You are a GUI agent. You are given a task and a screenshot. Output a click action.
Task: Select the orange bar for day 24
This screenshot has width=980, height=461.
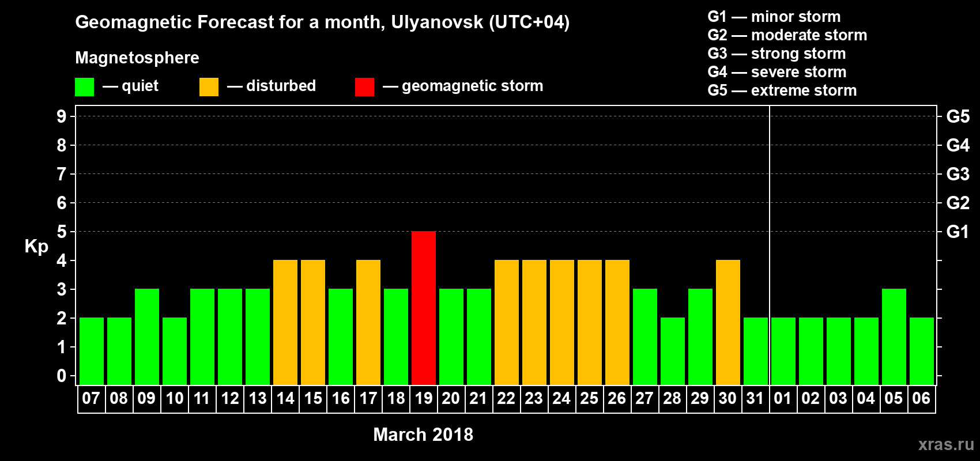562,322
